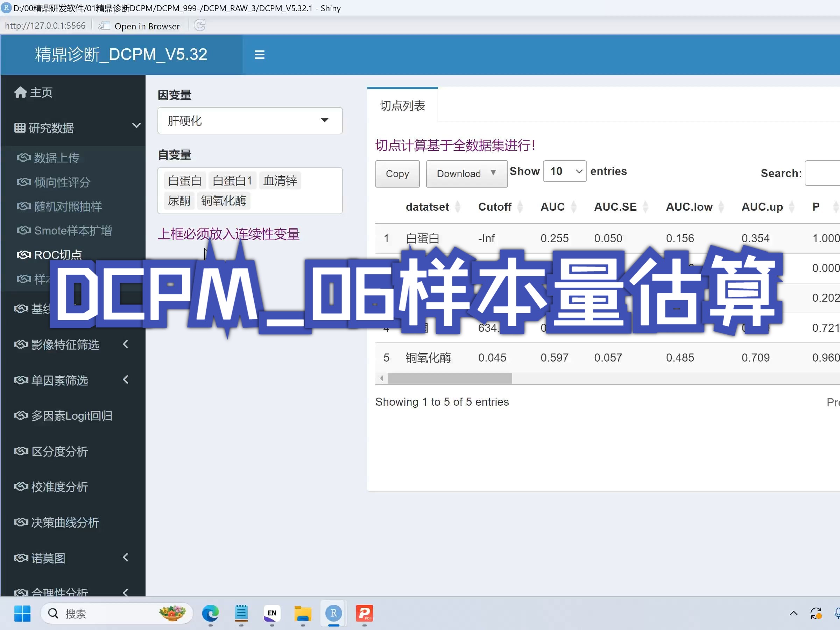
Task: Open the R application taskbar icon
Action: point(333,613)
